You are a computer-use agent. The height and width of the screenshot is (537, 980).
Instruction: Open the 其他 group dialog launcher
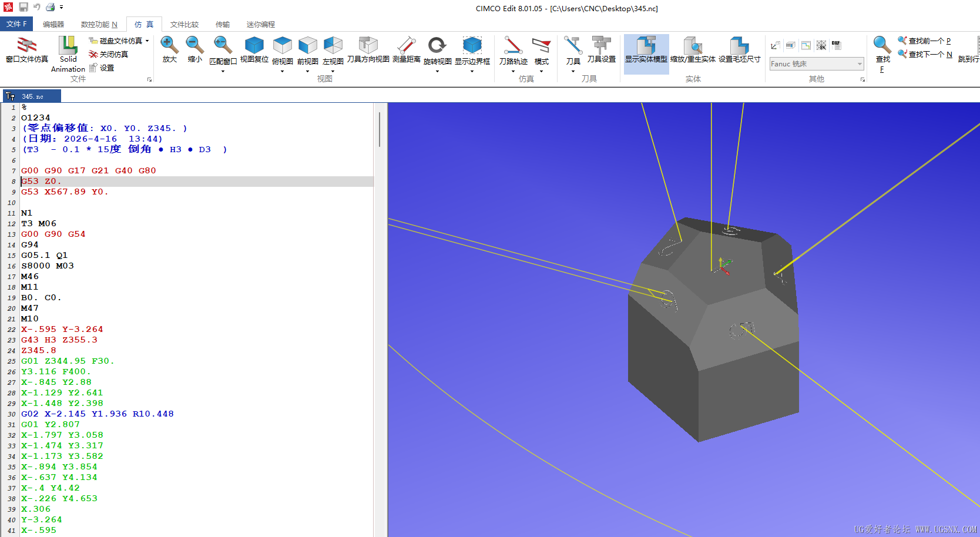tap(862, 79)
